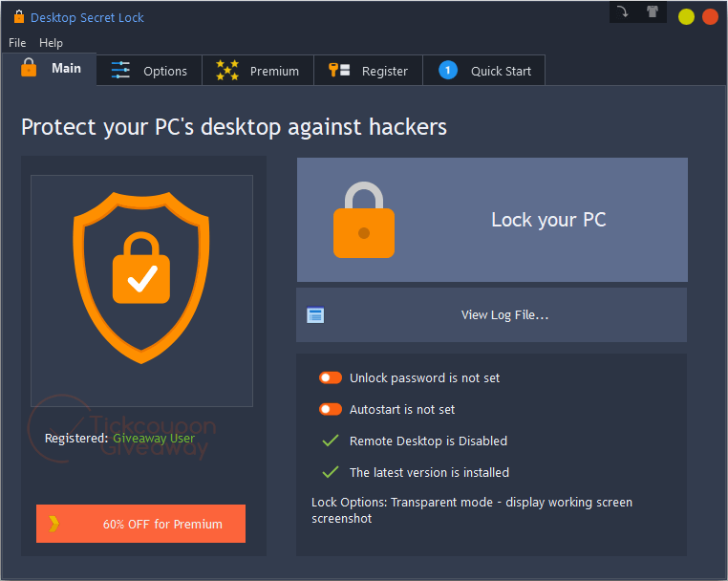
Task: Go to the Register tab
Action: 368,71
